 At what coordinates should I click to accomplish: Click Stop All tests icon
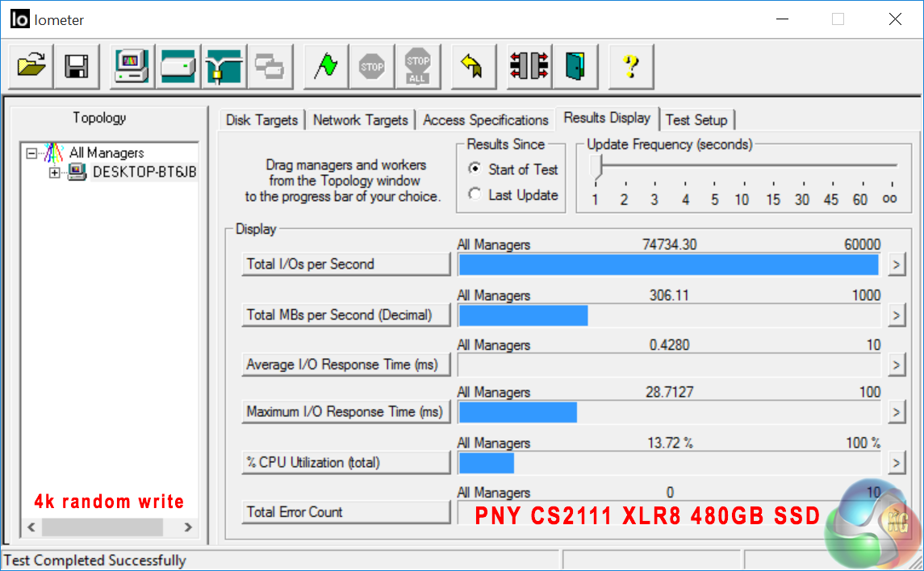[418, 66]
